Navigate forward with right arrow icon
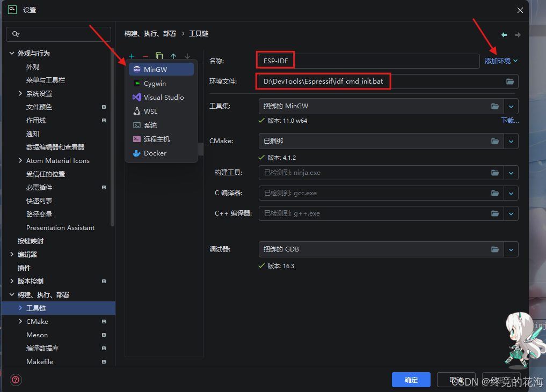The height and width of the screenshot is (392, 546). (x=518, y=35)
